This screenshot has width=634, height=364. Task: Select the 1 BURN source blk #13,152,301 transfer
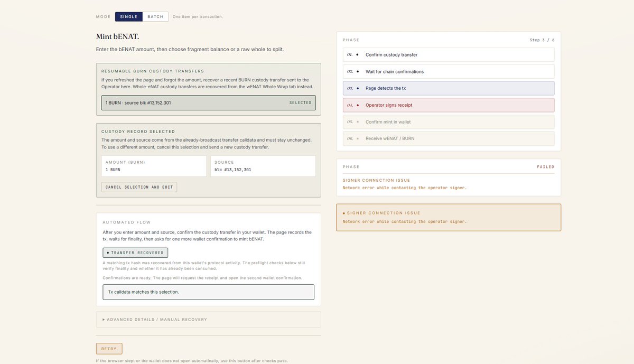click(x=208, y=102)
